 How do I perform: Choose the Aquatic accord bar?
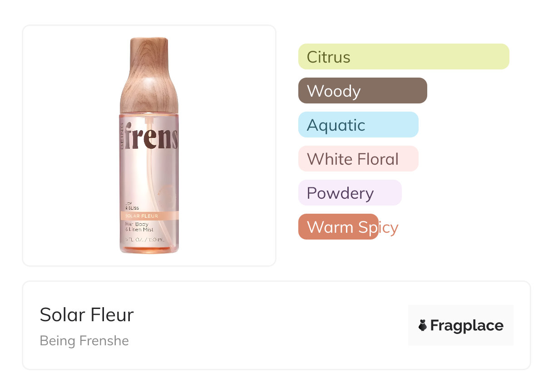(358, 125)
